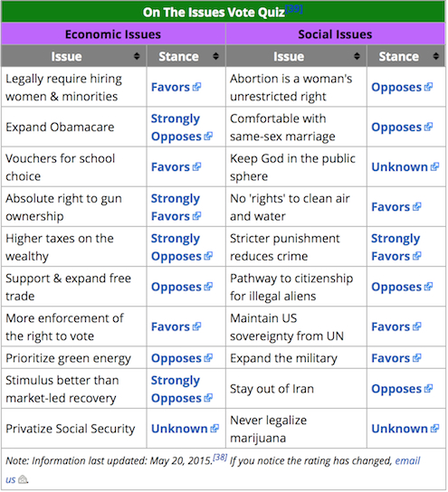The height and width of the screenshot is (492, 448).
Task: Sort Economic Issues by the Stance column arrows
Action: (215, 56)
